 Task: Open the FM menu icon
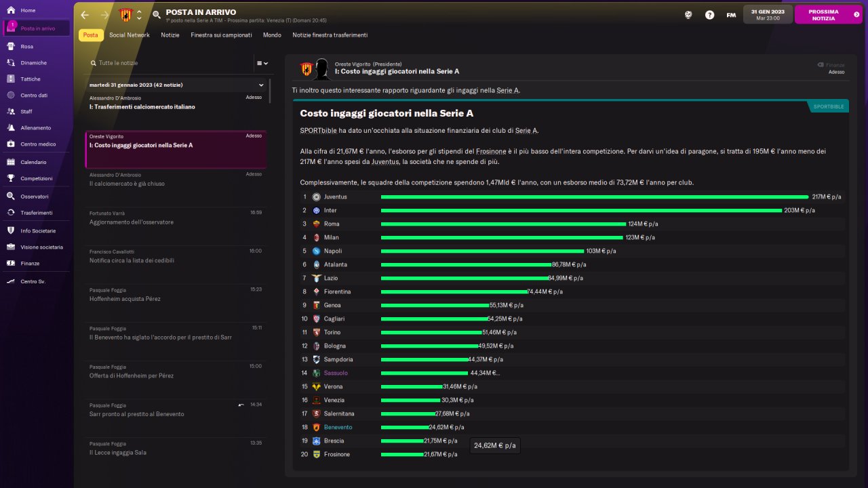pyautogui.click(x=731, y=14)
